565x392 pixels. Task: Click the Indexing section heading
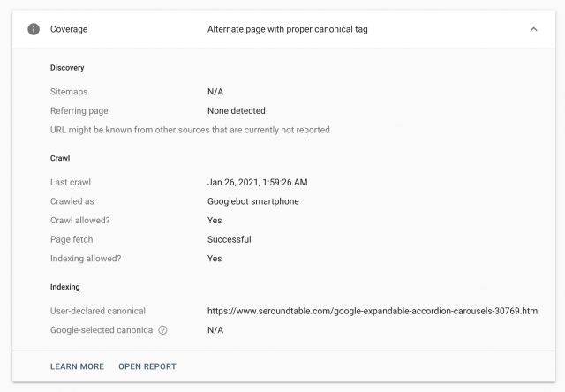[x=66, y=287]
